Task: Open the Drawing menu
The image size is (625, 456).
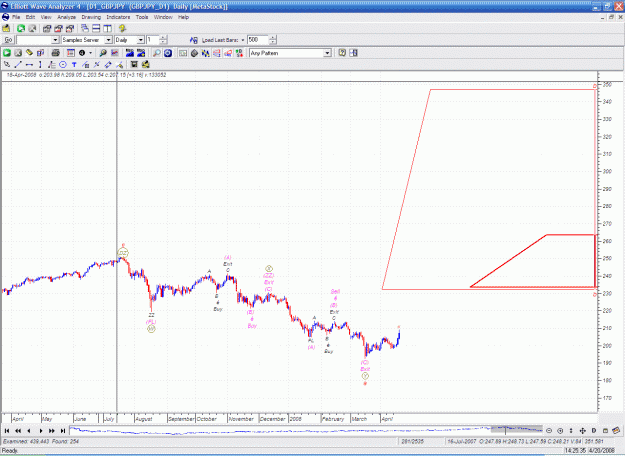Action: 91,17
